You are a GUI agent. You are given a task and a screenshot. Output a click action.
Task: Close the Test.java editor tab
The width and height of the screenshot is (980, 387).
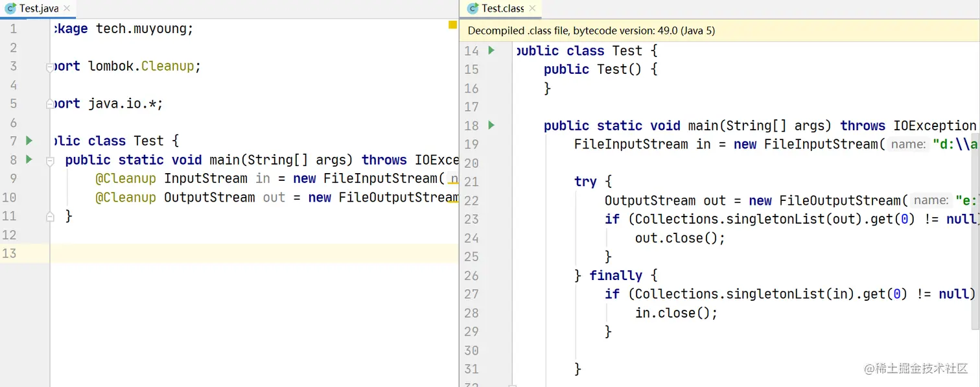[67, 8]
